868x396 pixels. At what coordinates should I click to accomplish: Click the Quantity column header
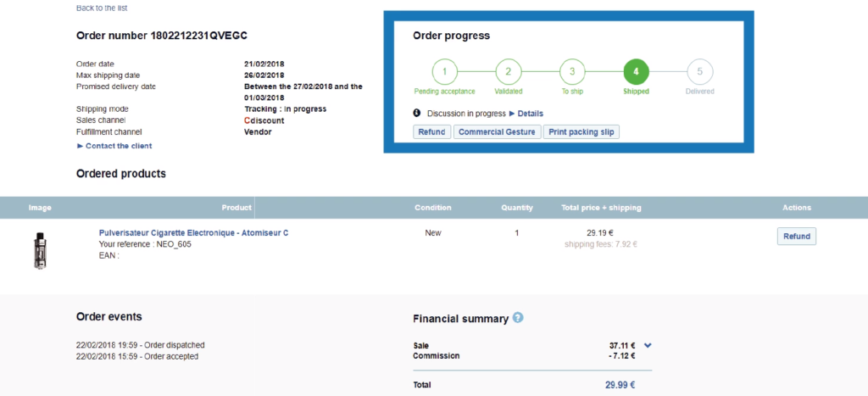[516, 208]
